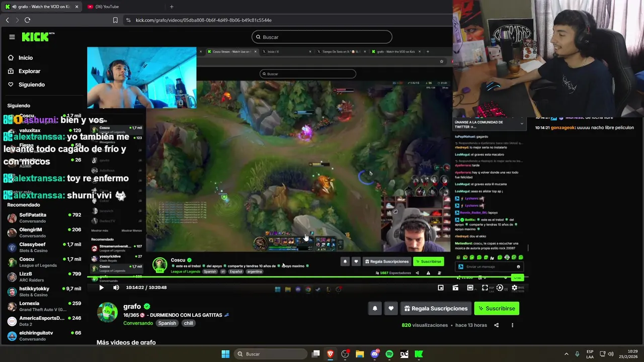Open a new browser tab

172,7
